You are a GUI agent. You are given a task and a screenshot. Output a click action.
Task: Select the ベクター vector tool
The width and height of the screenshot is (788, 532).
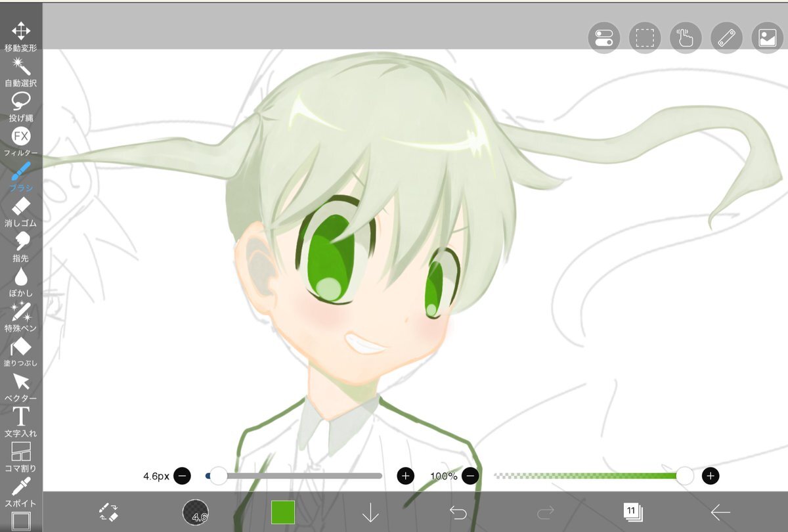(21, 387)
